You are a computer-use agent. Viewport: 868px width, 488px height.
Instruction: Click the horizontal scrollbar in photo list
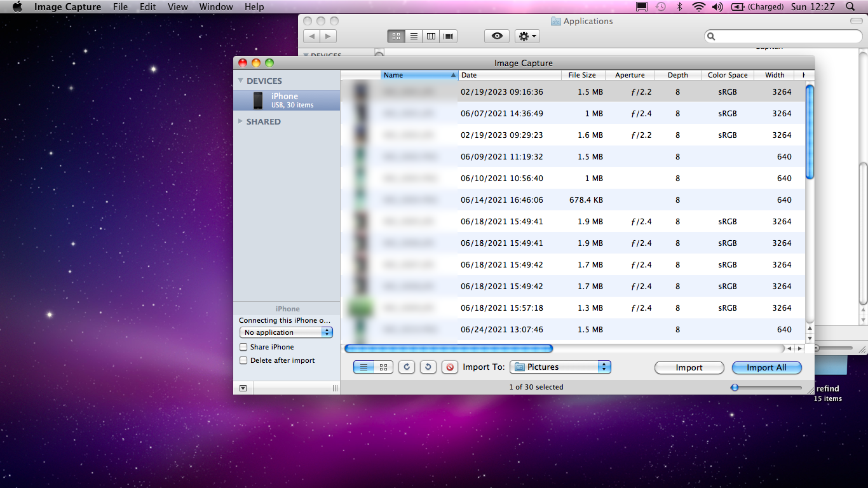448,348
